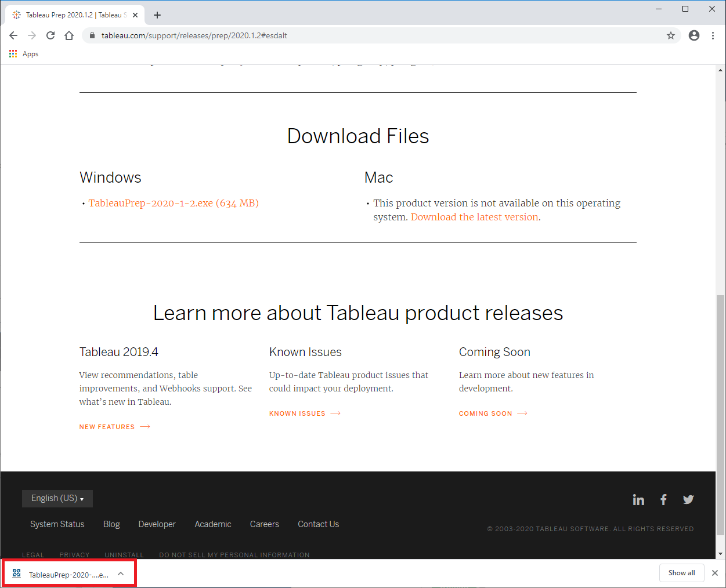Open the English (US) language dropdown
Screen dimensions: 726x588
(x=57, y=499)
